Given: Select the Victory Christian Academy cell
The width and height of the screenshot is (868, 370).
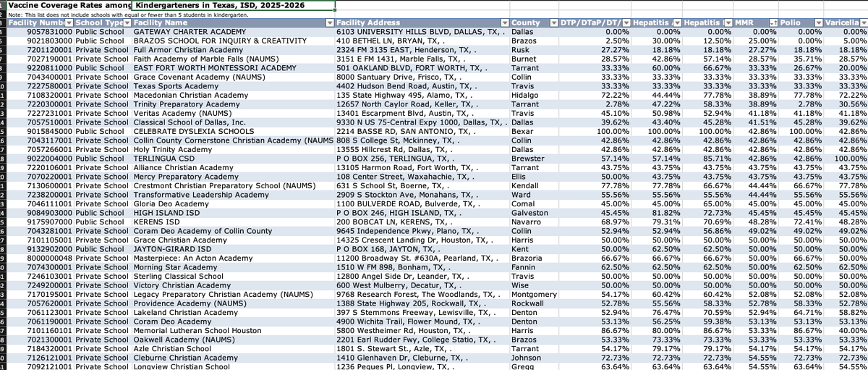Looking at the screenshot, I should pos(234,285).
